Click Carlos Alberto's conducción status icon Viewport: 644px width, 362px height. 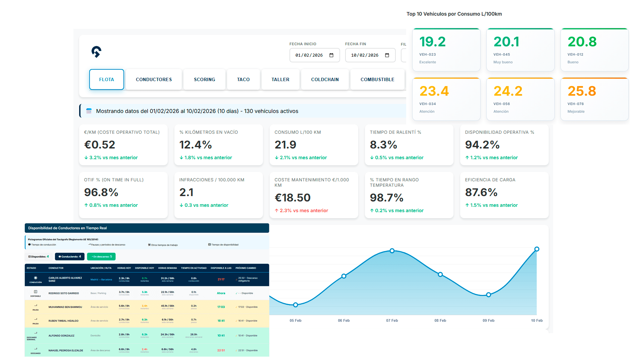click(x=36, y=278)
